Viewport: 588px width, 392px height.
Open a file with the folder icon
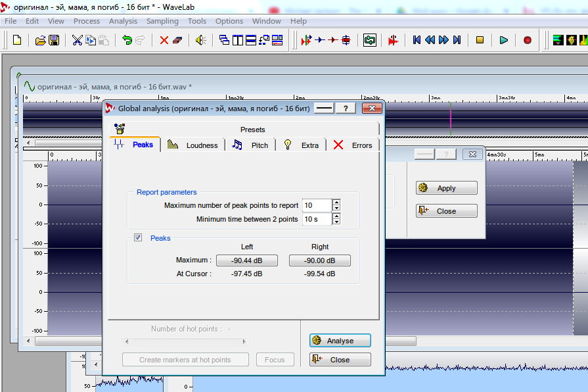(x=40, y=40)
